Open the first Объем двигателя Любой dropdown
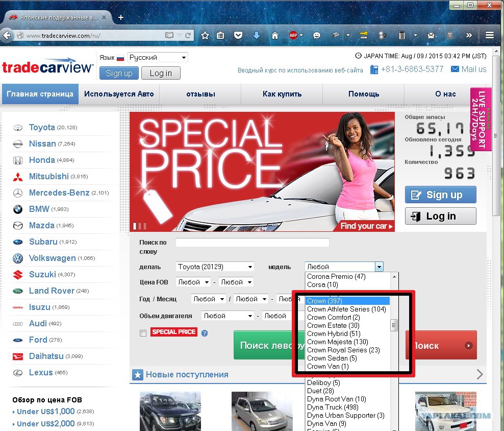Image resolution: width=504 pixels, height=431 pixels. point(228,316)
